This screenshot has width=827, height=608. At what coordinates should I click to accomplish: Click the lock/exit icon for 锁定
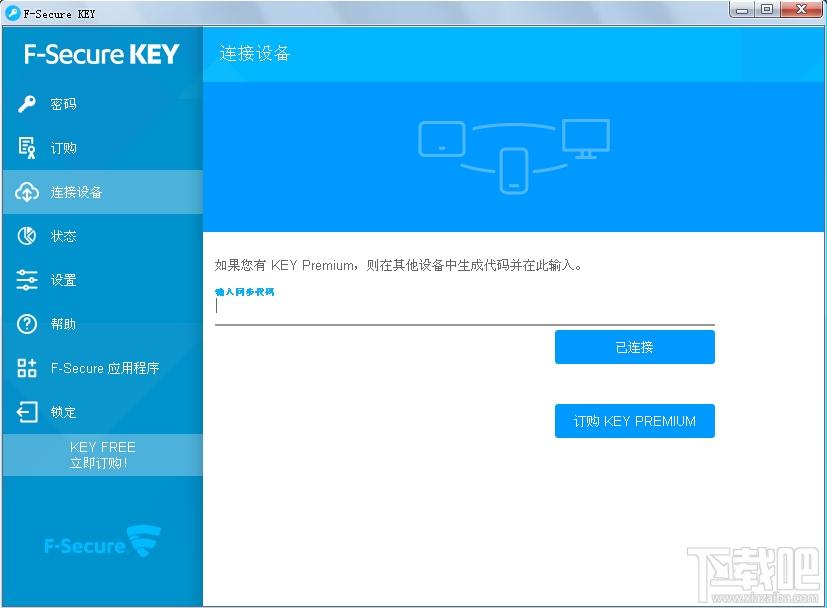click(x=27, y=412)
